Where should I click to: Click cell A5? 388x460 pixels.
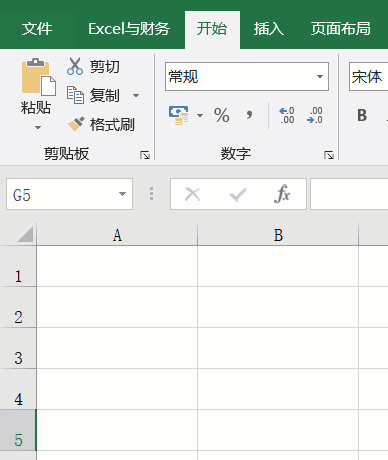click(x=117, y=430)
